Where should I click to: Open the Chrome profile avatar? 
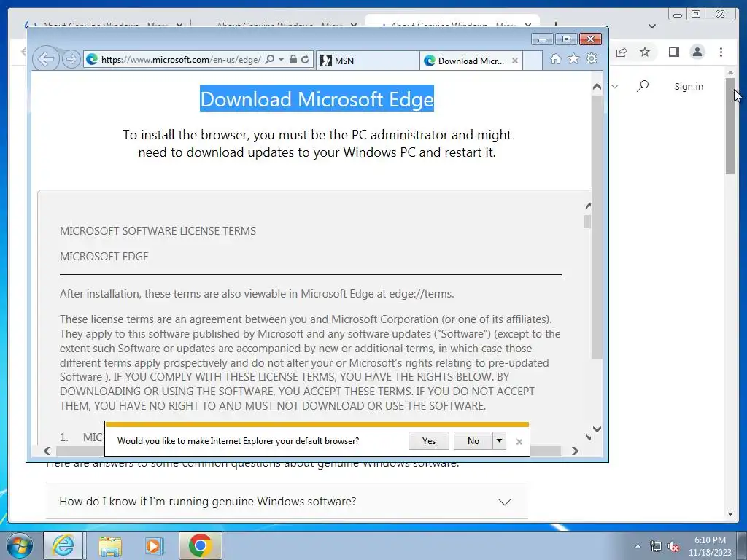[x=697, y=52]
